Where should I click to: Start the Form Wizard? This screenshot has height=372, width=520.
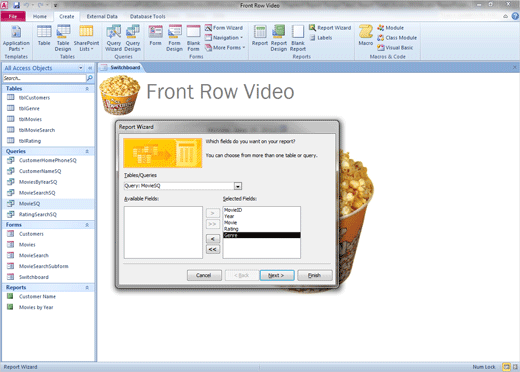(x=224, y=28)
